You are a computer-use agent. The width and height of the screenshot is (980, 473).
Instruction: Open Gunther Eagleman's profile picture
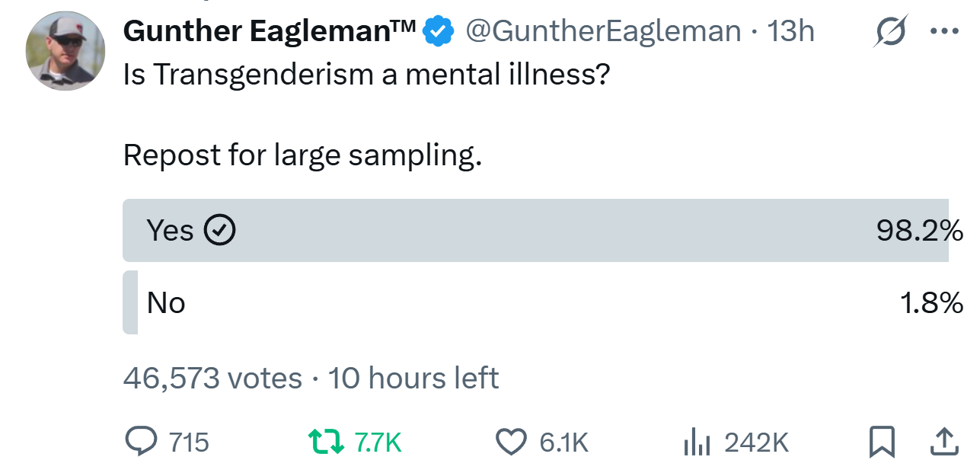pyautogui.click(x=65, y=51)
